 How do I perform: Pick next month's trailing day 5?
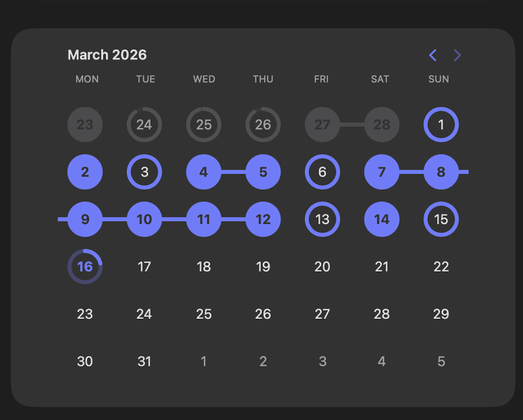point(441,361)
